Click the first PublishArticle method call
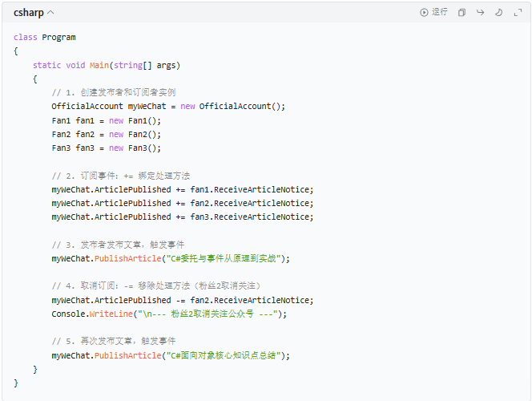532x401 pixels. pyautogui.click(x=127, y=258)
